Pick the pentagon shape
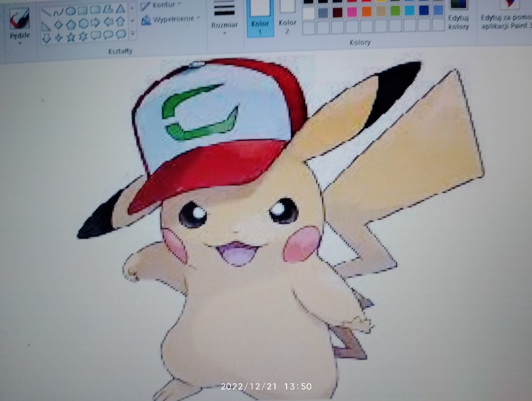This screenshot has width=532, height=401. [x=71, y=24]
